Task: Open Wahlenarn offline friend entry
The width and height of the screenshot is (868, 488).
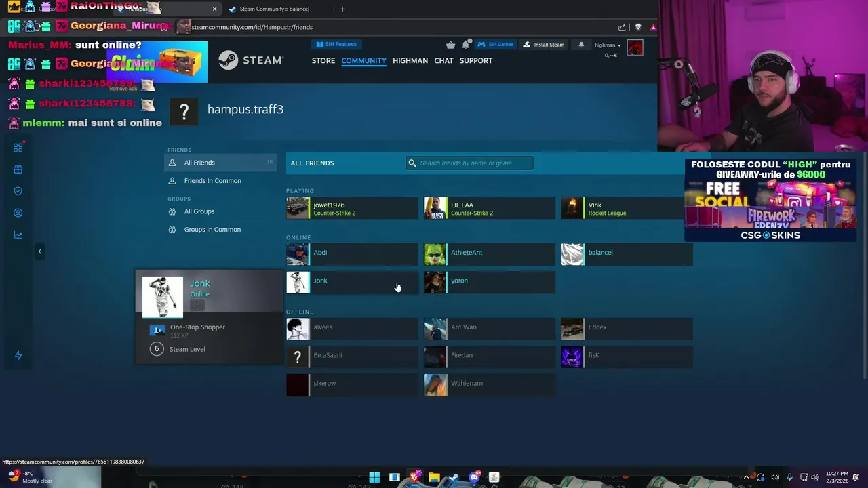Action: [x=490, y=384]
